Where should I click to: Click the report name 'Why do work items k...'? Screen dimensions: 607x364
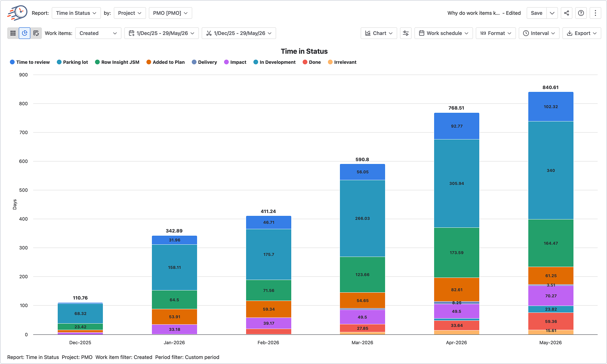click(473, 13)
